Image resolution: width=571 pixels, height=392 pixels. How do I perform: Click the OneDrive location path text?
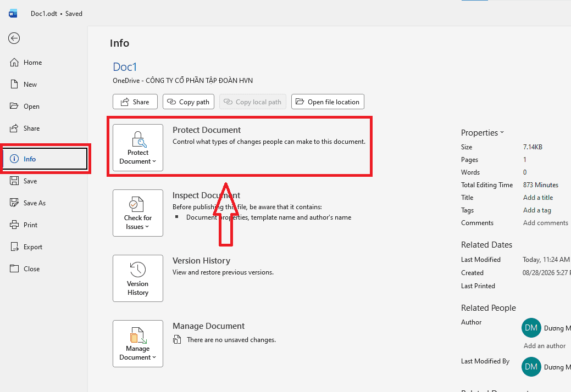click(x=183, y=80)
